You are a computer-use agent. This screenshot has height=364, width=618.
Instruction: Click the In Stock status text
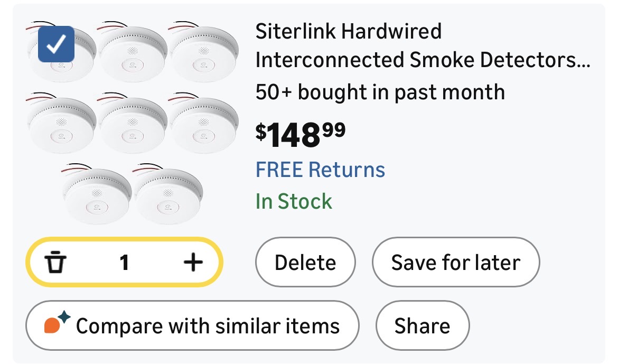[x=294, y=201]
